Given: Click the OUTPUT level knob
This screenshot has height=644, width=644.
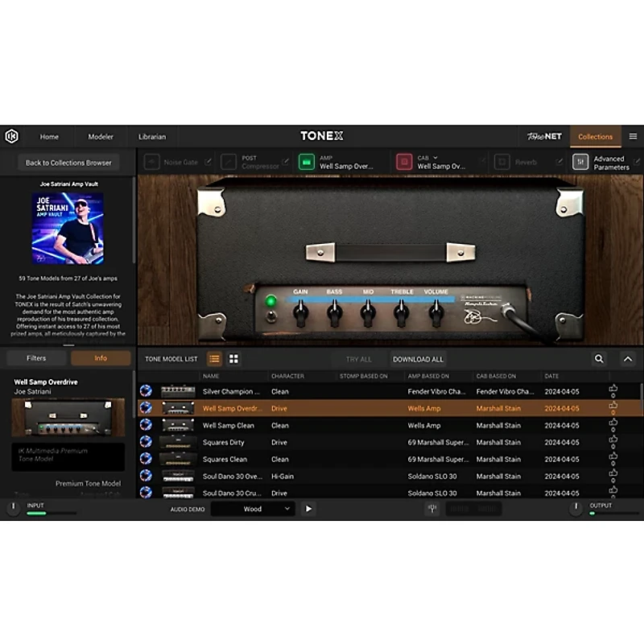Looking at the screenshot, I should pyautogui.click(x=576, y=509).
